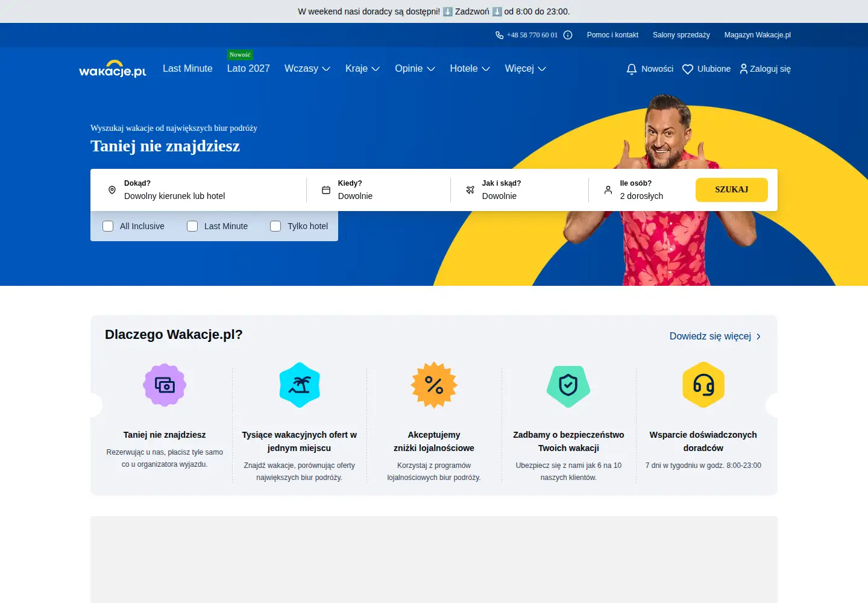Open Magazyn Wakacje.pl
868x603 pixels.
[x=757, y=35]
